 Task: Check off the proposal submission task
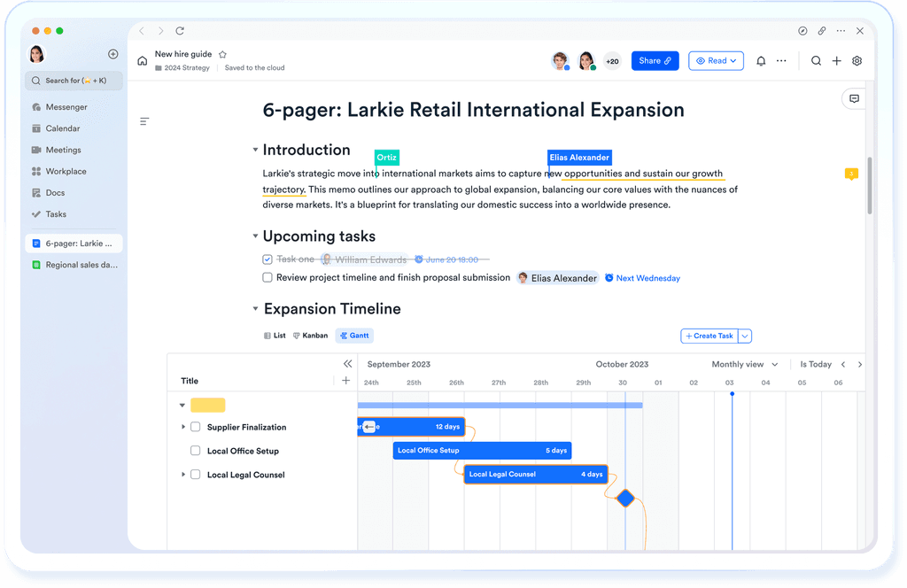267,277
